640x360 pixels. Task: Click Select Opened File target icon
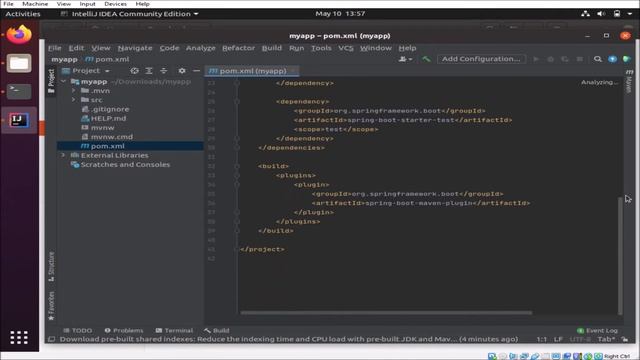[134, 71]
